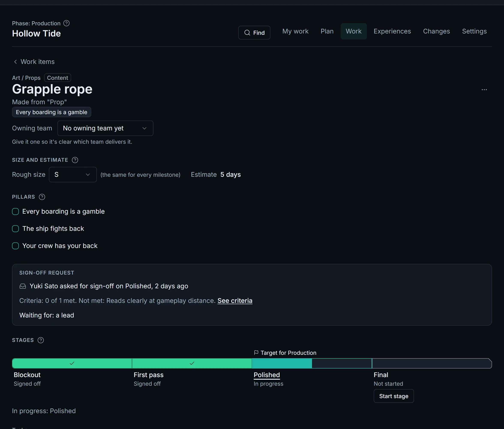The height and width of the screenshot is (429, 504).
Task: Click the Hollow Tide project title
Action: tap(36, 33)
